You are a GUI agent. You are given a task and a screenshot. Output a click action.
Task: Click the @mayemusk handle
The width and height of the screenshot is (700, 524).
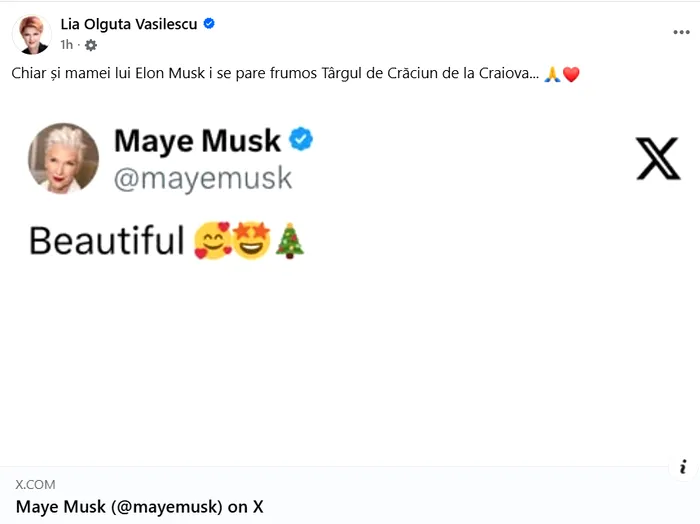203,178
